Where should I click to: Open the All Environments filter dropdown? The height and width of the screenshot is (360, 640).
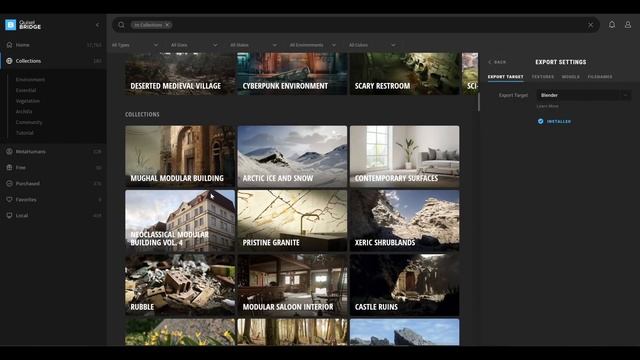313,45
